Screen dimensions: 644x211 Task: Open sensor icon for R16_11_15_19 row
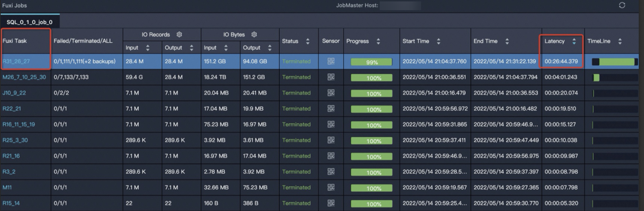(331, 124)
